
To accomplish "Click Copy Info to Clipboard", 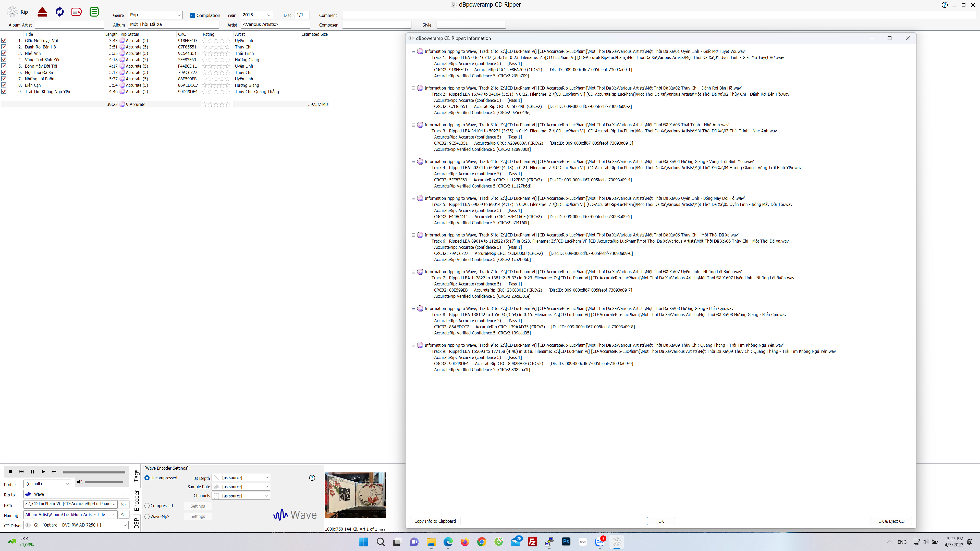I will click(x=435, y=521).
